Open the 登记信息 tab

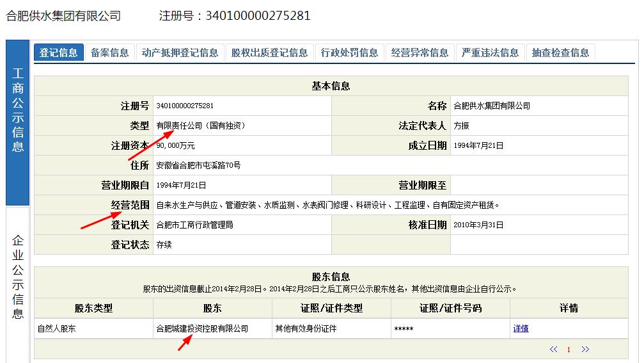click(x=58, y=52)
